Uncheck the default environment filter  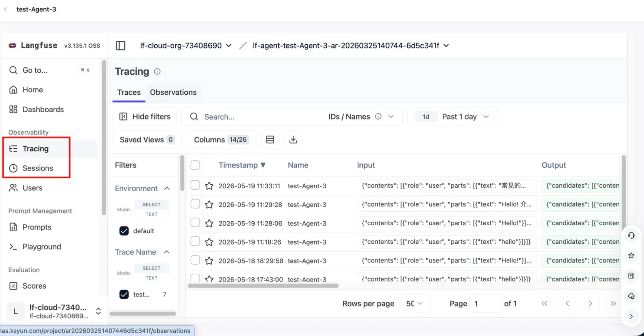(x=124, y=231)
